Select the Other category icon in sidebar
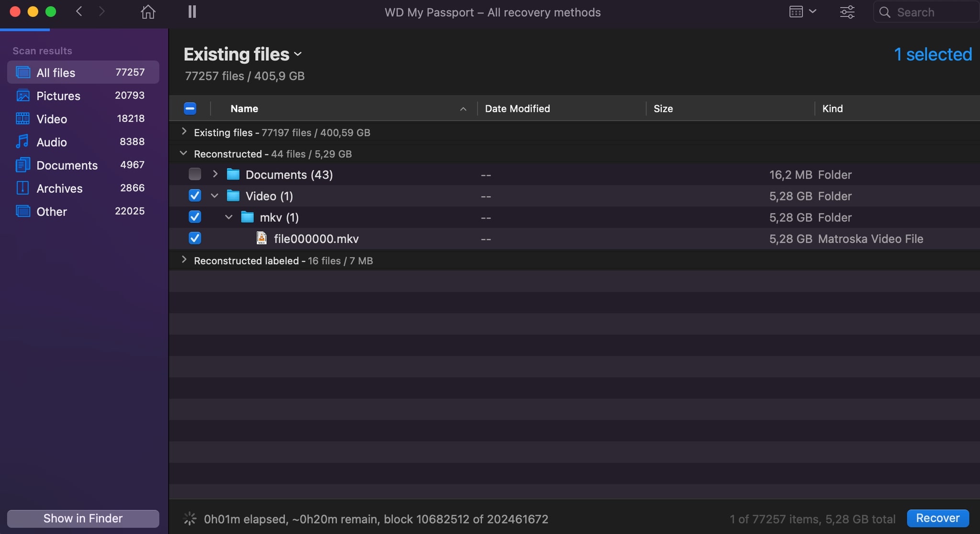The height and width of the screenshot is (534, 980). click(x=22, y=212)
